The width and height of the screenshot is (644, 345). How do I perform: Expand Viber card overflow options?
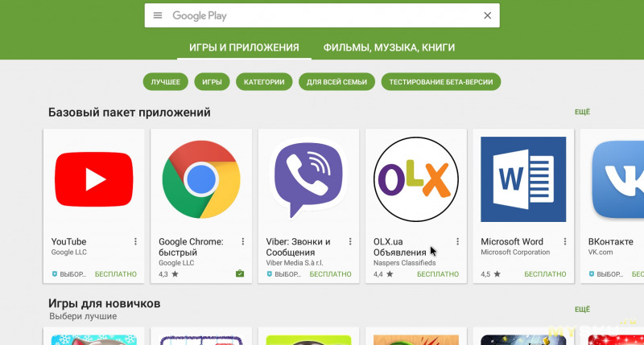click(350, 241)
